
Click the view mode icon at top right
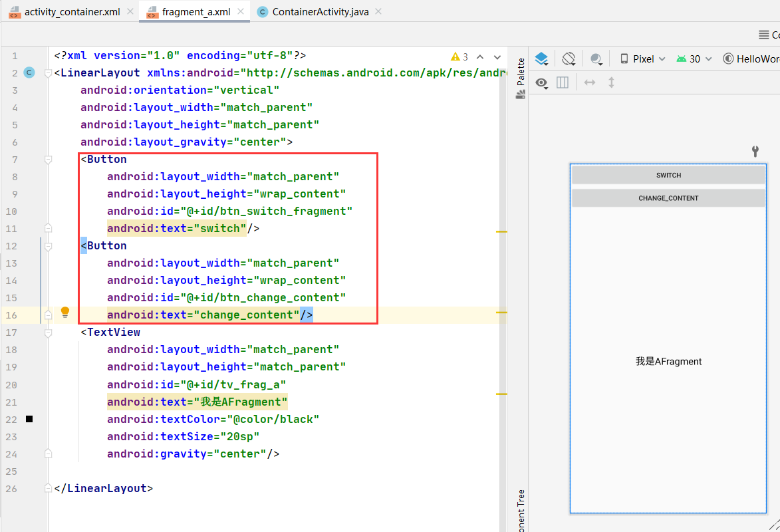(763, 35)
